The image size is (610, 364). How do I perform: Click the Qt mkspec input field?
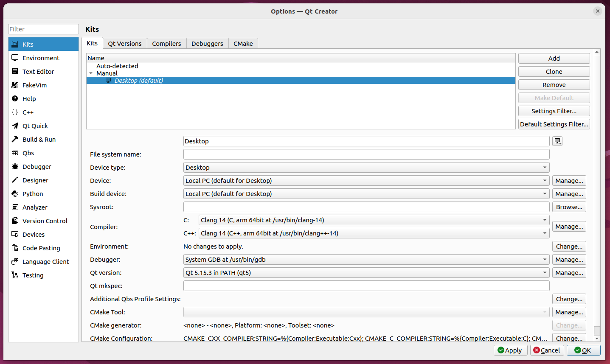coord(366,286)
